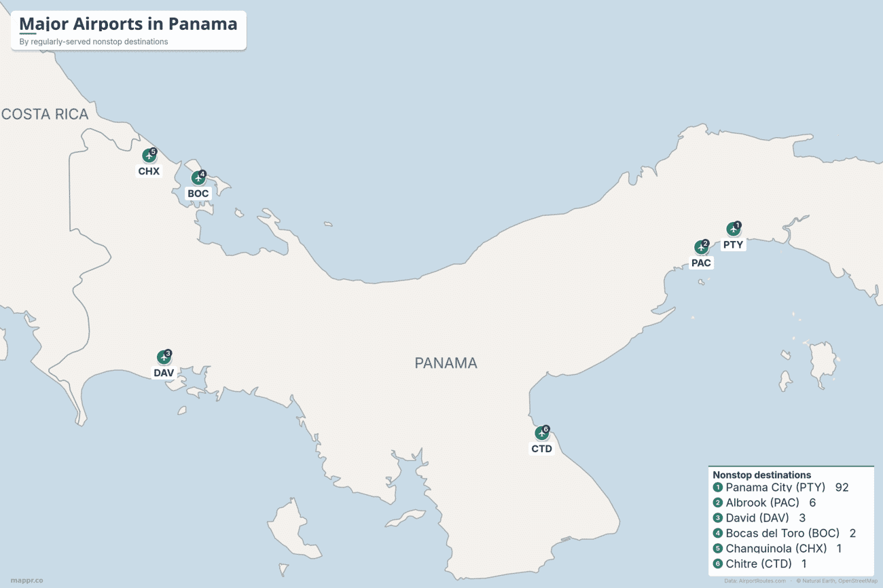Click the CTD map label
The width and height of the screenshot is (883, 588).
[x=542, y=449]
